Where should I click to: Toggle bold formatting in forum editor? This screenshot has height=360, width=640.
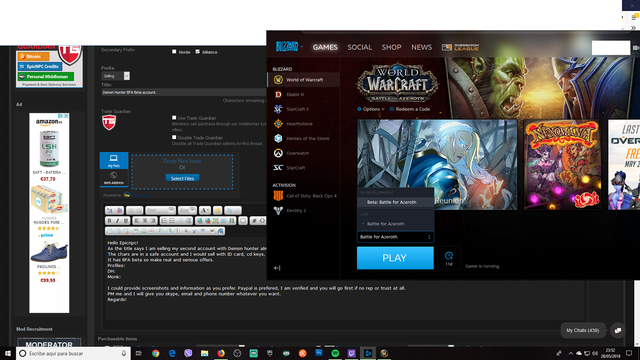(109, 221)
